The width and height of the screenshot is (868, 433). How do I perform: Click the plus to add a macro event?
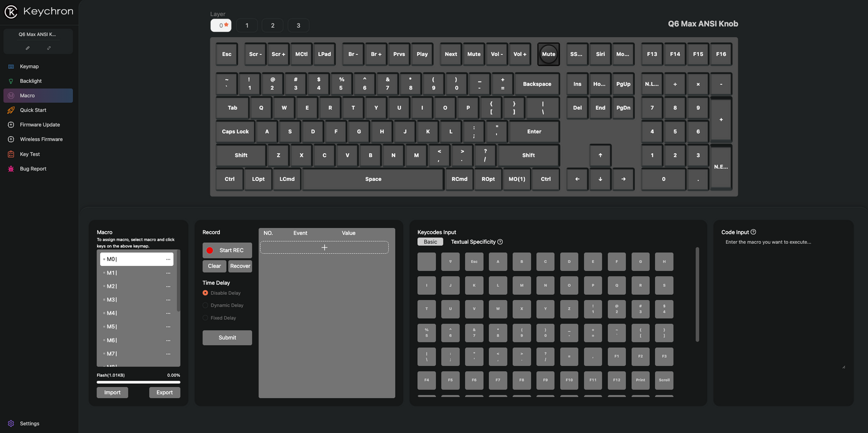[x=324, y=247]
